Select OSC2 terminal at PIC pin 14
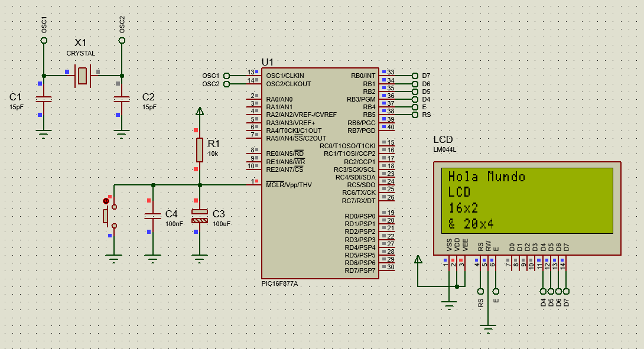The height and width of the screenshot is (349, 644). [226, 84]
